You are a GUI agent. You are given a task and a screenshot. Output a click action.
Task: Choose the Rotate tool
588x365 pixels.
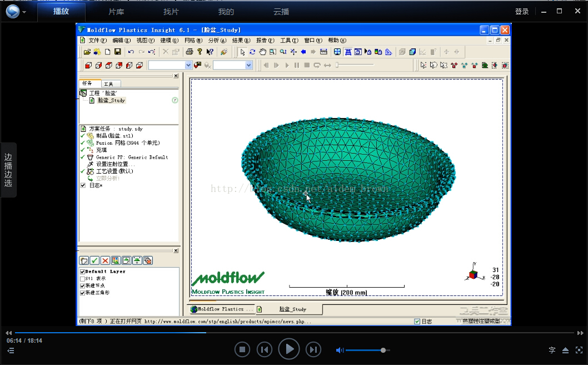[252, 52]
